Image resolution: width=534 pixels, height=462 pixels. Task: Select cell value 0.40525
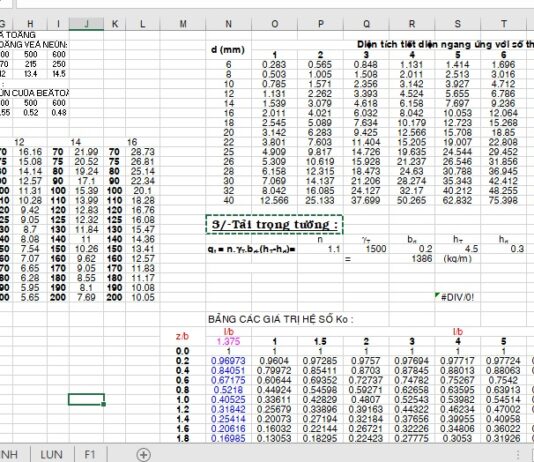pyautogui.click(x=228, y=400)
